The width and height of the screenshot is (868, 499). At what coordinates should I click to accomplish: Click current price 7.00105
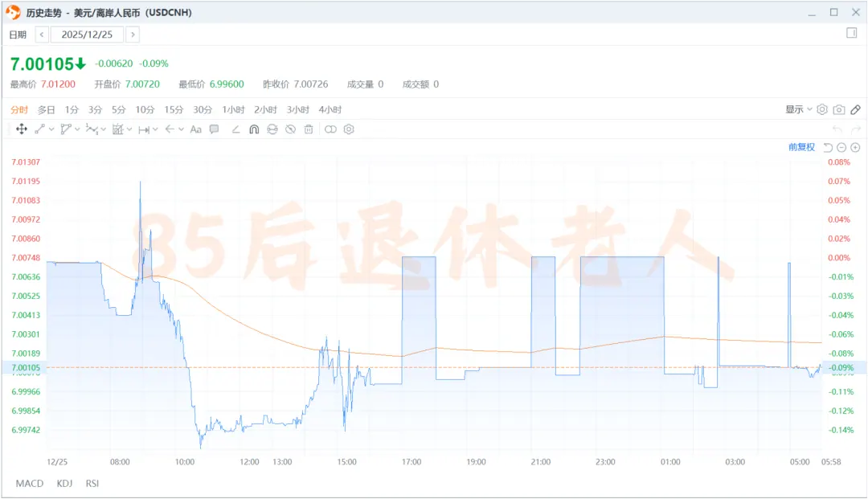pos(42,64)
